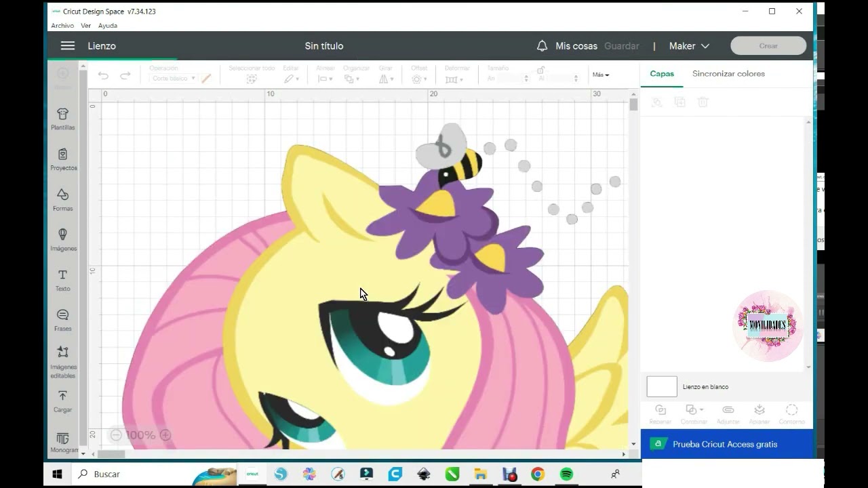Click the width An size field

pyautogui.click(x=513, y=79)
